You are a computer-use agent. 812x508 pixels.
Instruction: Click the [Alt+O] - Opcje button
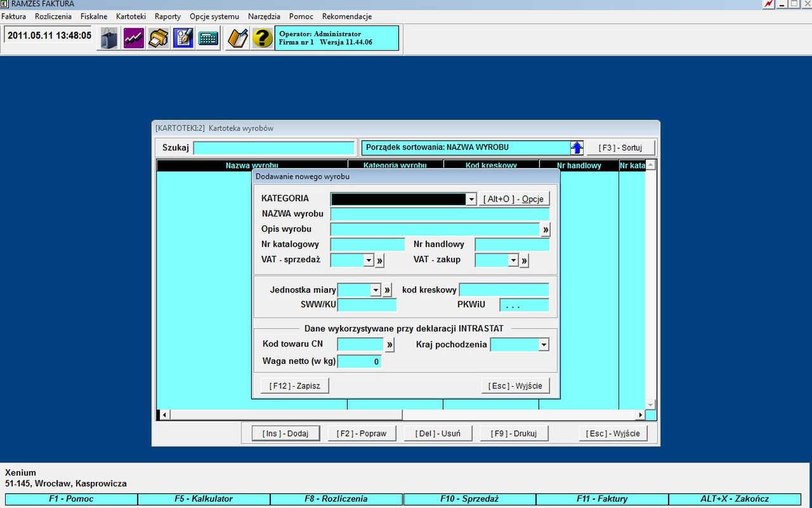click(514, 199)
